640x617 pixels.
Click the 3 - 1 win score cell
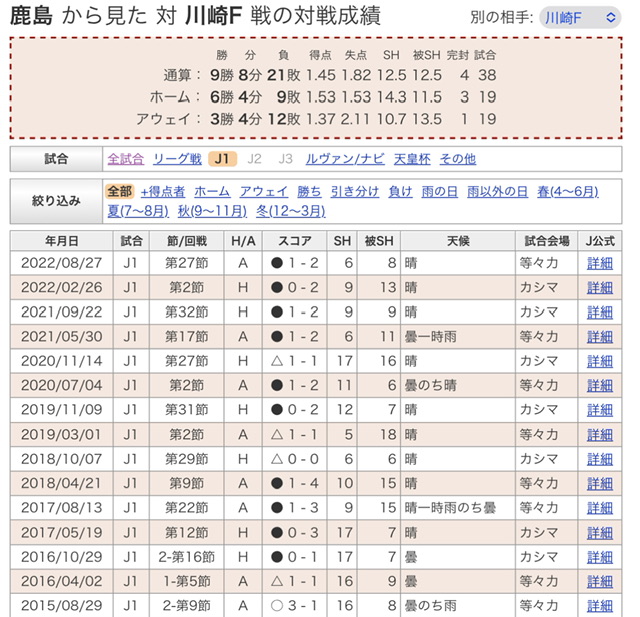pyautogui.click(x=294, y=606)
